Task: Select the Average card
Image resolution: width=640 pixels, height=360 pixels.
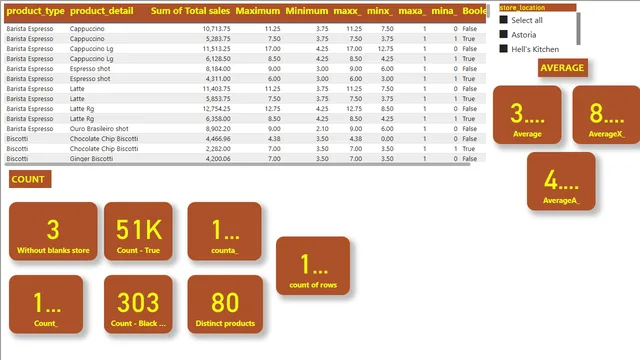Action: click(x=527, y=115)
